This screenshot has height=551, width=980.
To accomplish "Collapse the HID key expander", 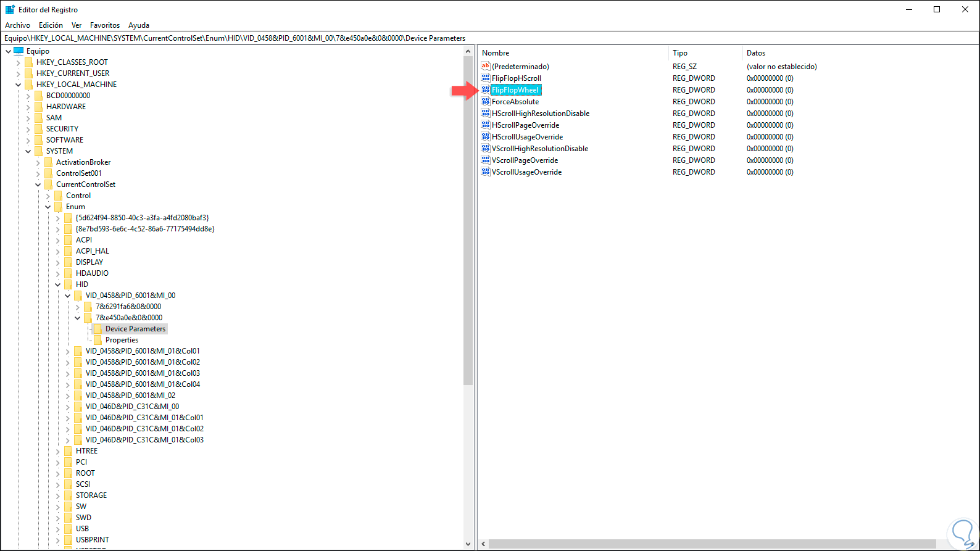I will click(x=57, y=284).
